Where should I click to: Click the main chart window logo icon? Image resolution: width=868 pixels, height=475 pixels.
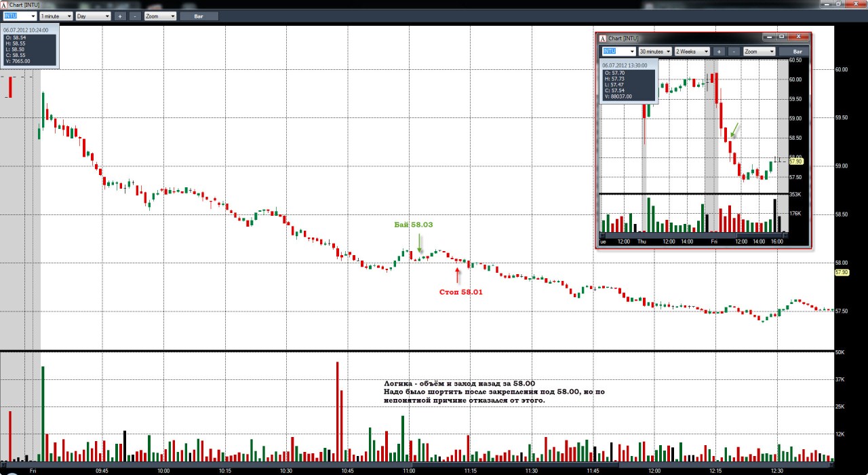click(5, 4)
